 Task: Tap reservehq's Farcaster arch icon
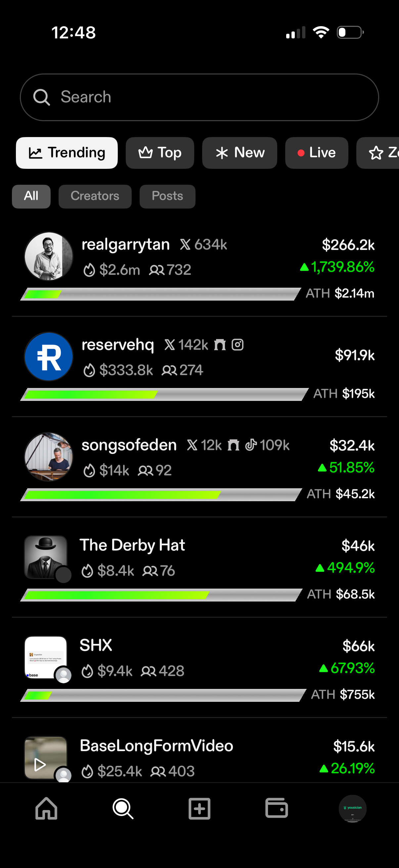[x=220, y=345]
